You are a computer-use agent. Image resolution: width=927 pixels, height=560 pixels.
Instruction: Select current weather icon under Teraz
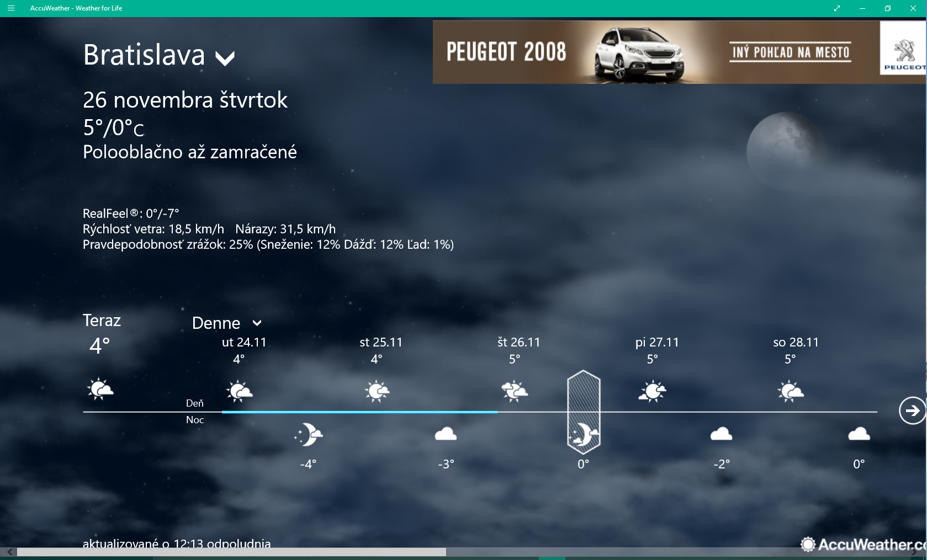(x=100, y=389)
